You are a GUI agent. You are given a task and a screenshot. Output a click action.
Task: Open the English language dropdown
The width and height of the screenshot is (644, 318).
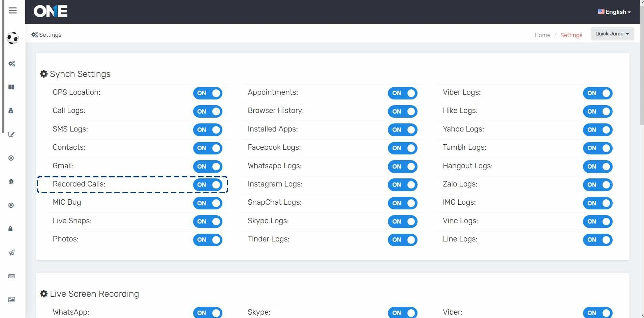click(614, 12)
